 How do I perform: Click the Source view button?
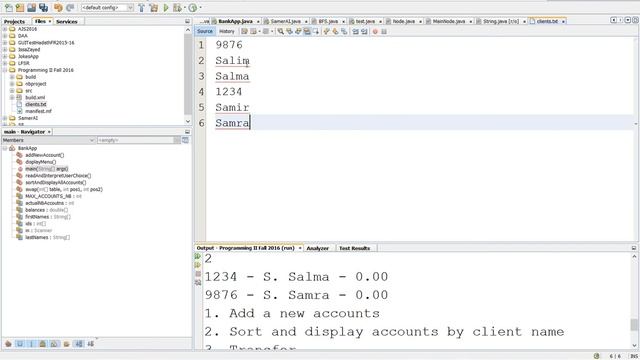[x=204, y=31]
